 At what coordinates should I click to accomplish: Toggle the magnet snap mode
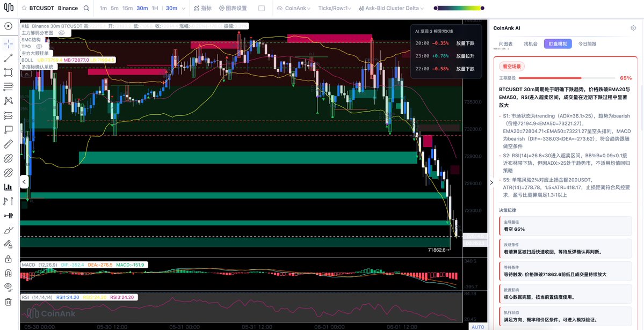8,273
